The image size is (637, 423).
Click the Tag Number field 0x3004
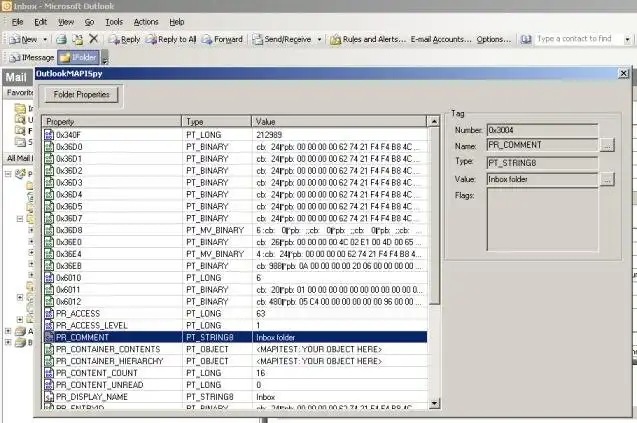542,130
